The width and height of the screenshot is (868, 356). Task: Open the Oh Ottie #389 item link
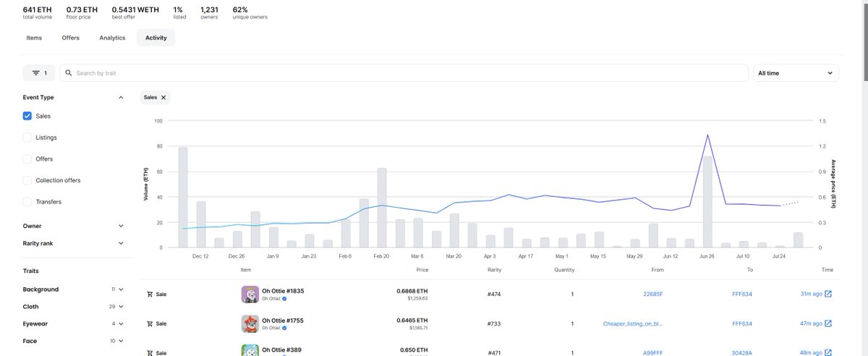(x=281, y=349)
